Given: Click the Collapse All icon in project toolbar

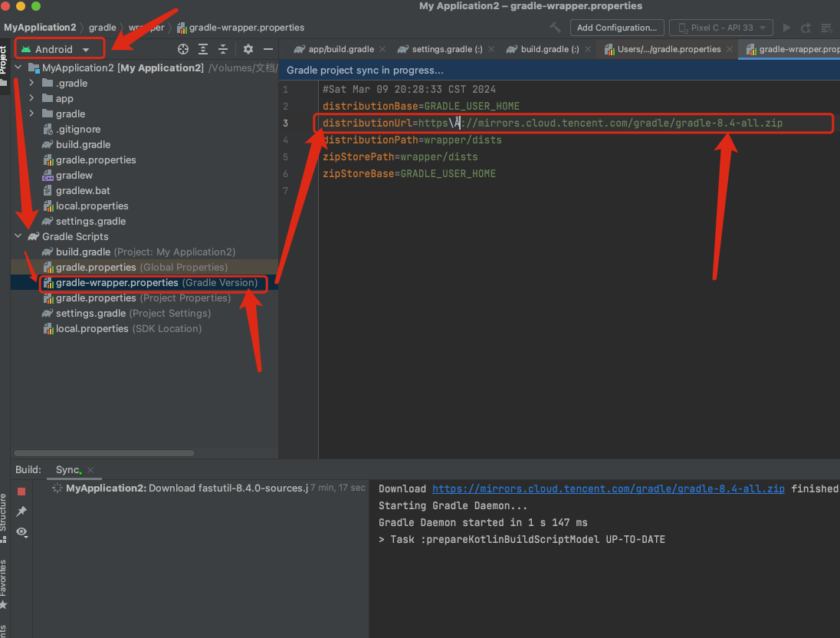Looking at the screenshot, I should 223,49.
